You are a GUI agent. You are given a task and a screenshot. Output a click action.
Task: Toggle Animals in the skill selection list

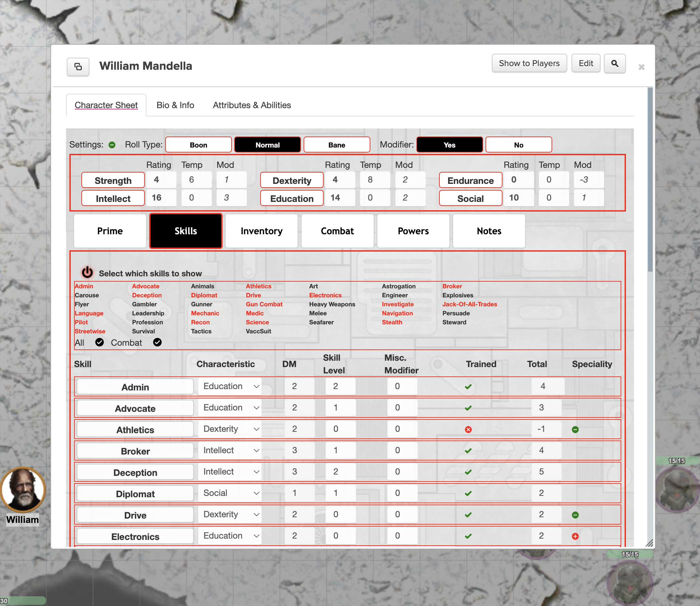click(202, 286)
